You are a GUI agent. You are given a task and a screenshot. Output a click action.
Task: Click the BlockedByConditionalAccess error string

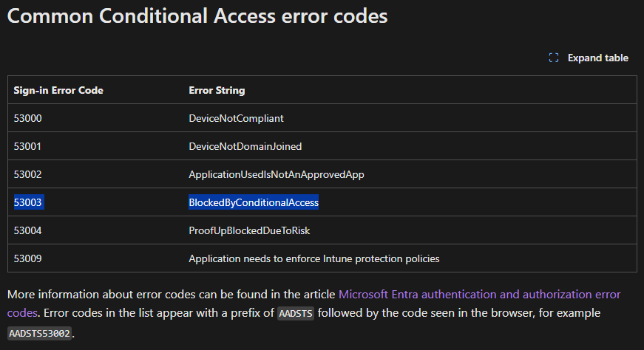pyautogui.click(x=254, y=202)
